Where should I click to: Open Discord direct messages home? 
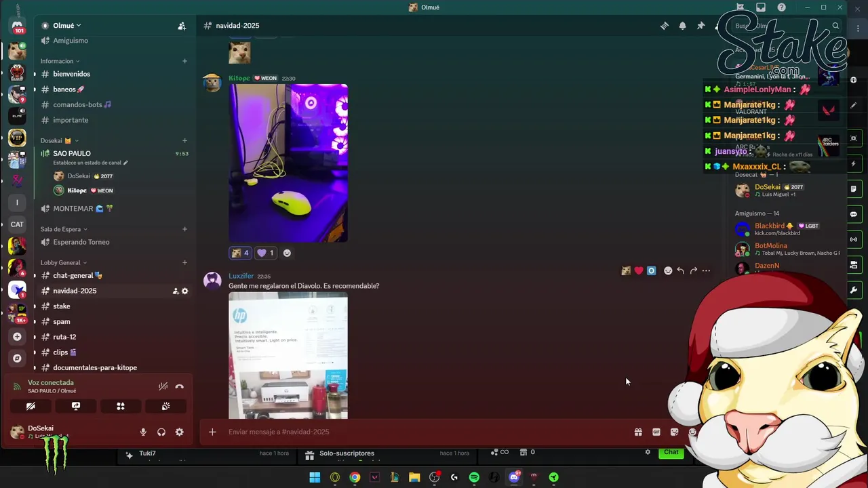(18, 26)
